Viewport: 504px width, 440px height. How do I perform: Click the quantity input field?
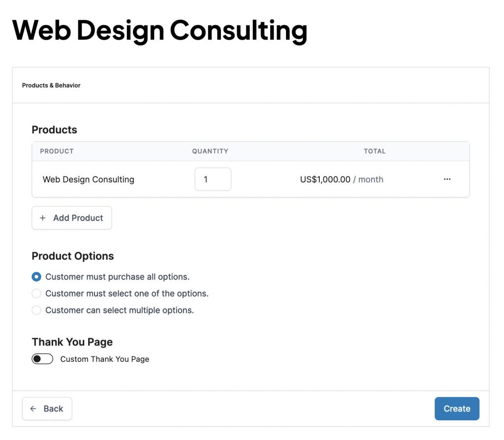click(213, 179)
